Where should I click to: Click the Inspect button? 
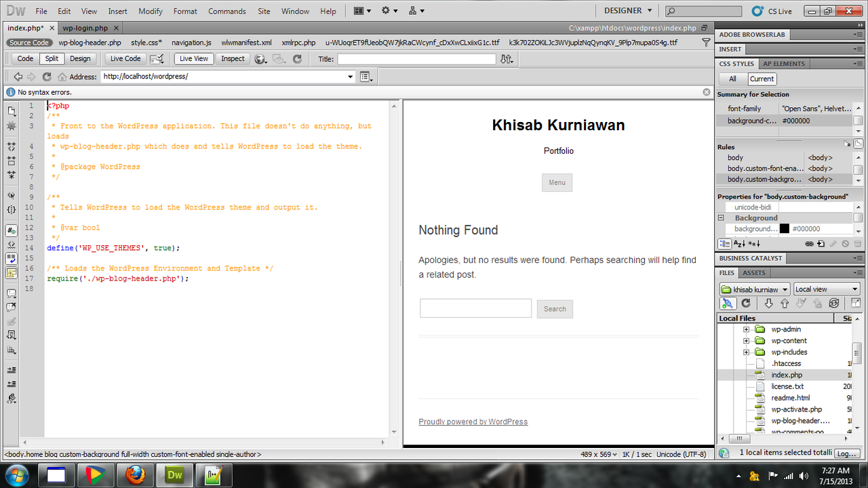coord(233,59)
